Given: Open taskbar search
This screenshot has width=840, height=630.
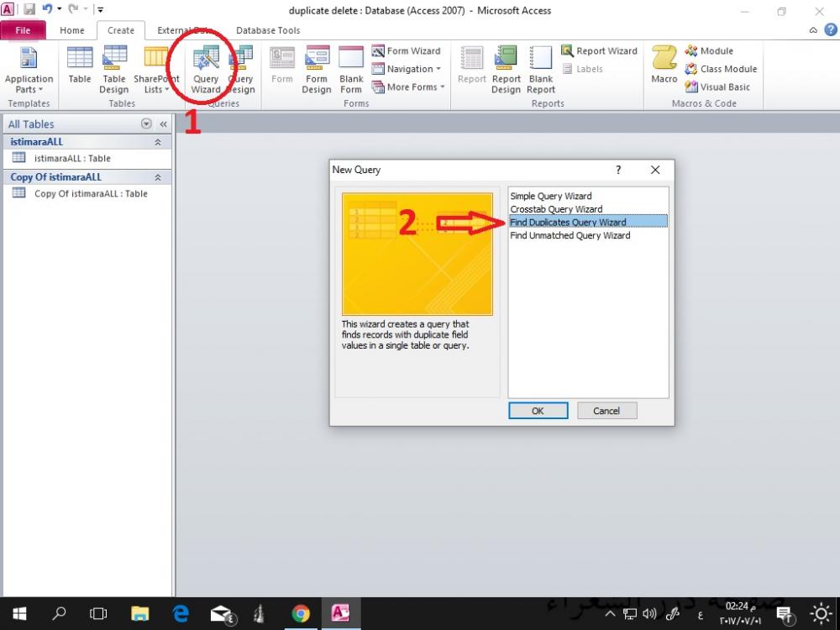Looking at the screenshot, I should click(59, 613).
